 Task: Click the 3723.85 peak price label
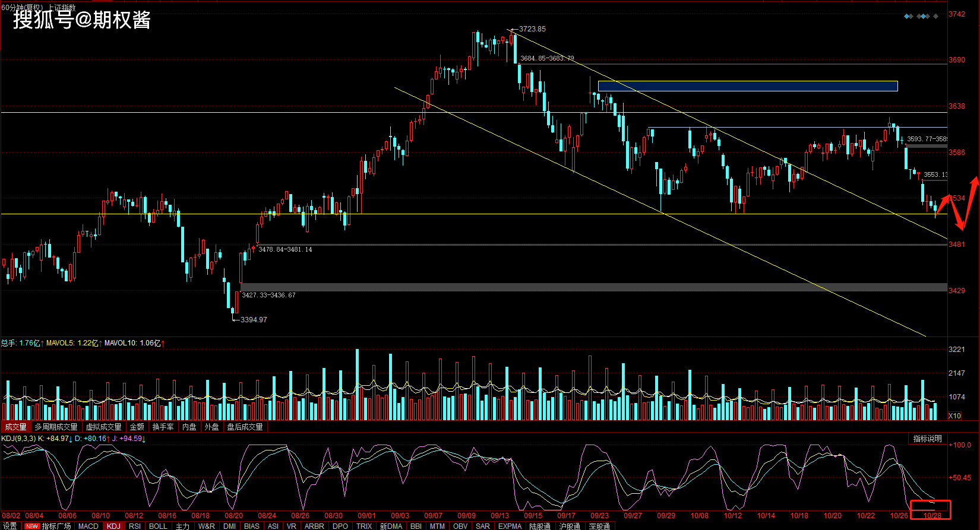(x=532, y=28)
